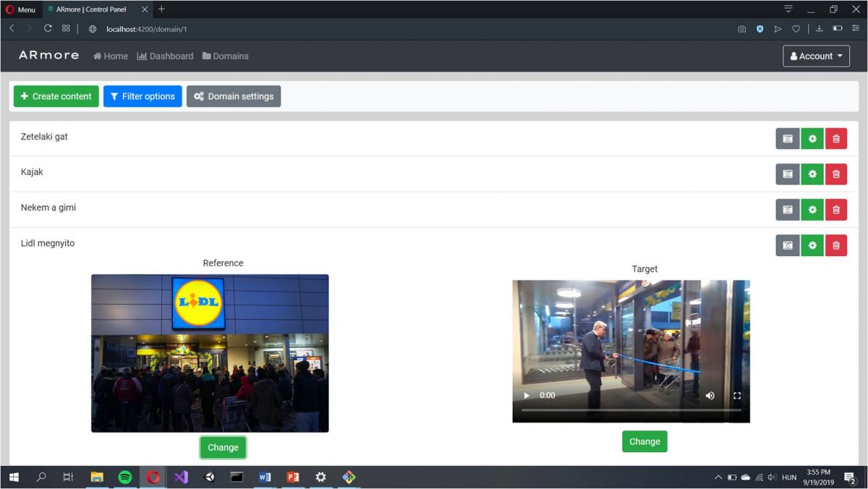868x489 pixels.
Task: Open the Account dropdown
Action: click(x=816, y=56)
